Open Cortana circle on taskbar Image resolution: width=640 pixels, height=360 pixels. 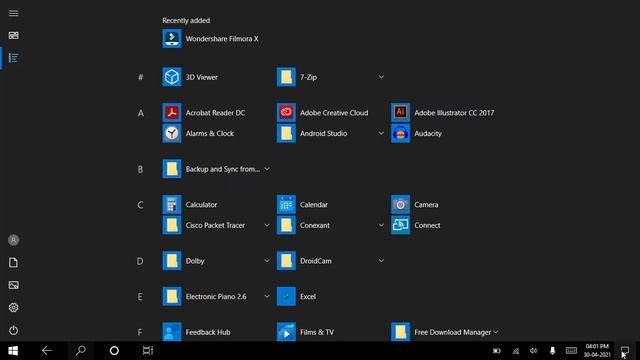(114, 351)
